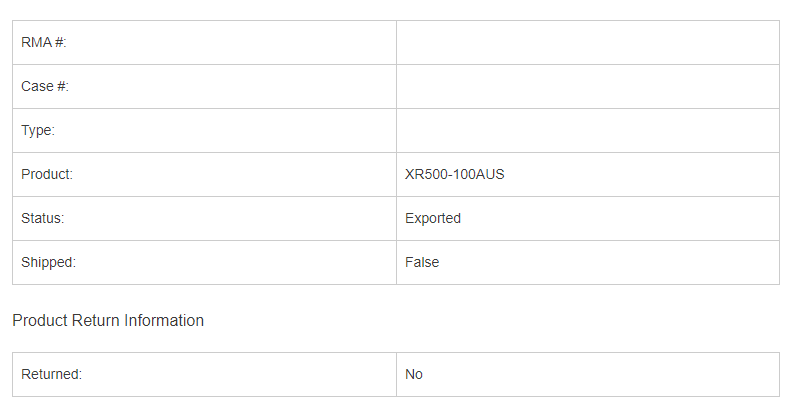Click the blank cell right of Type

coord(587,130)
